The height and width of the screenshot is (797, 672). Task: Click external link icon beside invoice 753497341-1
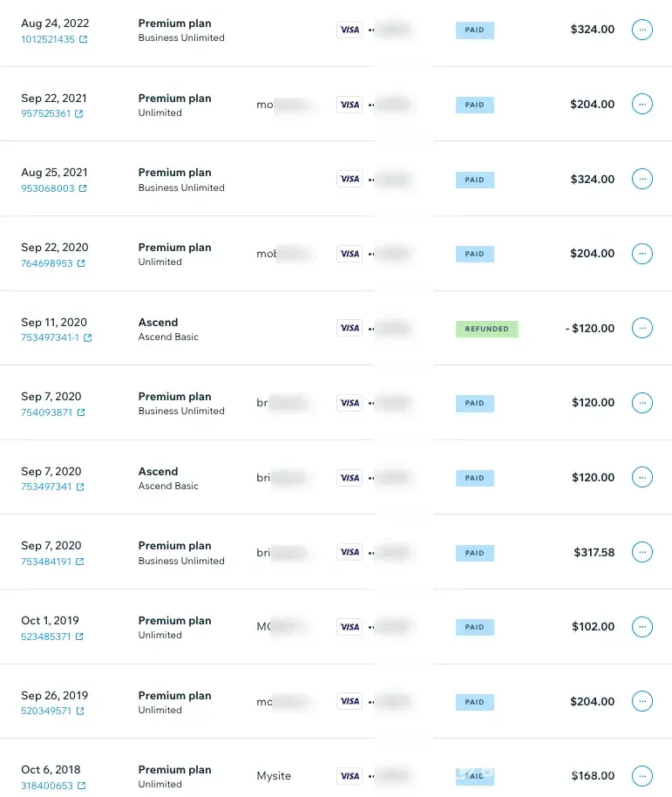[88, 337]
